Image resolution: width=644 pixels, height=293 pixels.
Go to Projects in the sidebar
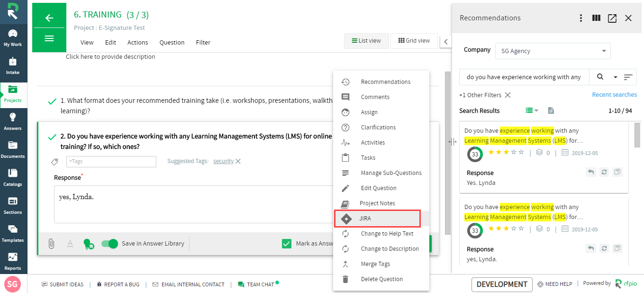click(13, 94)
